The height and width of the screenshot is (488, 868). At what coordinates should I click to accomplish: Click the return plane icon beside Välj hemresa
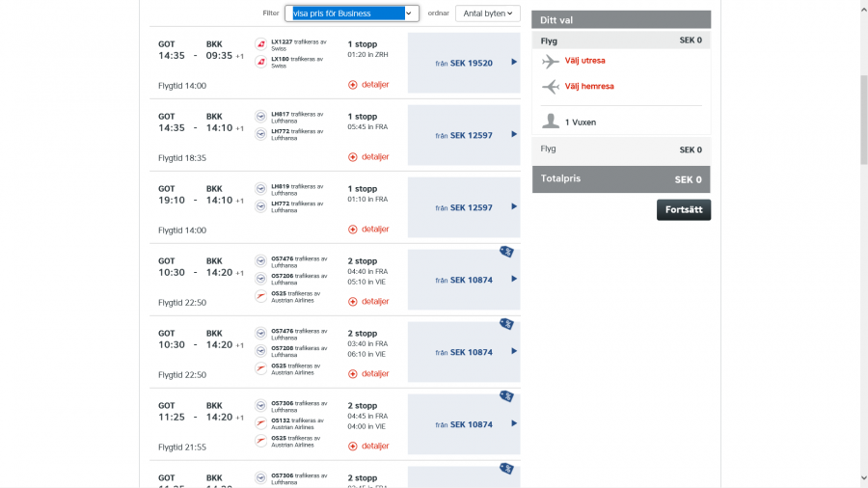[x=551, y=87]
